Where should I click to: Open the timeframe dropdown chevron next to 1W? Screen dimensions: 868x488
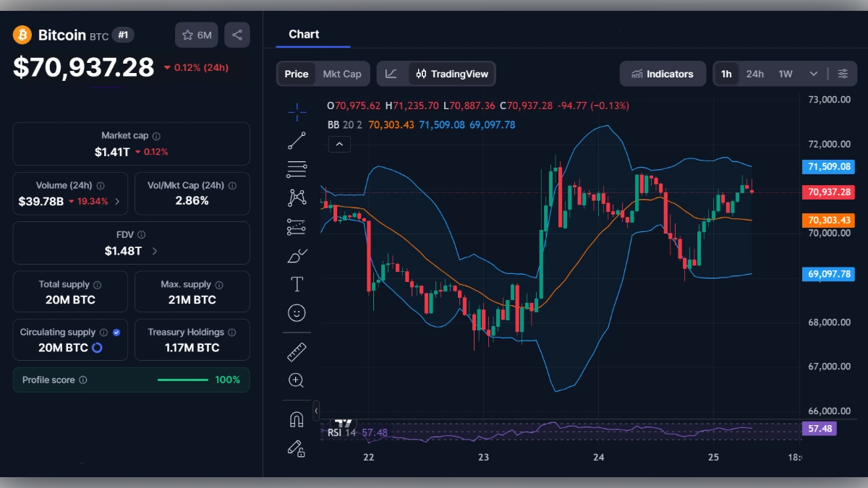(x=813, y=73)
